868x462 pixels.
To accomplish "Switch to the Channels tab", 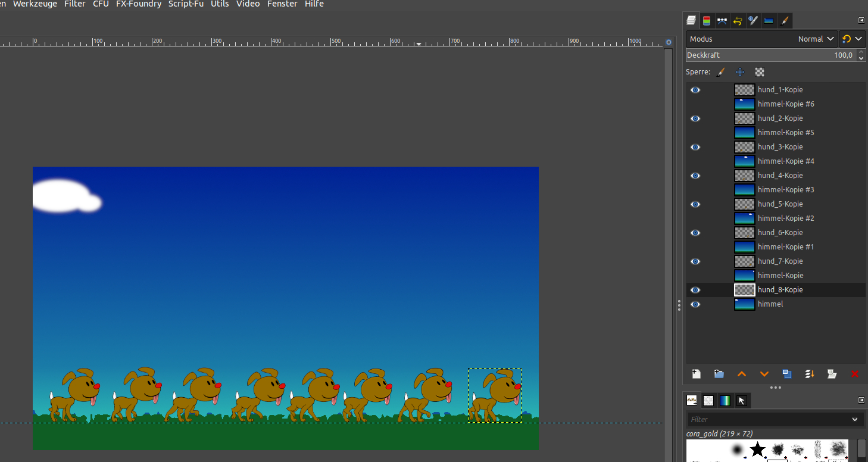I will (x=707, y=21).
